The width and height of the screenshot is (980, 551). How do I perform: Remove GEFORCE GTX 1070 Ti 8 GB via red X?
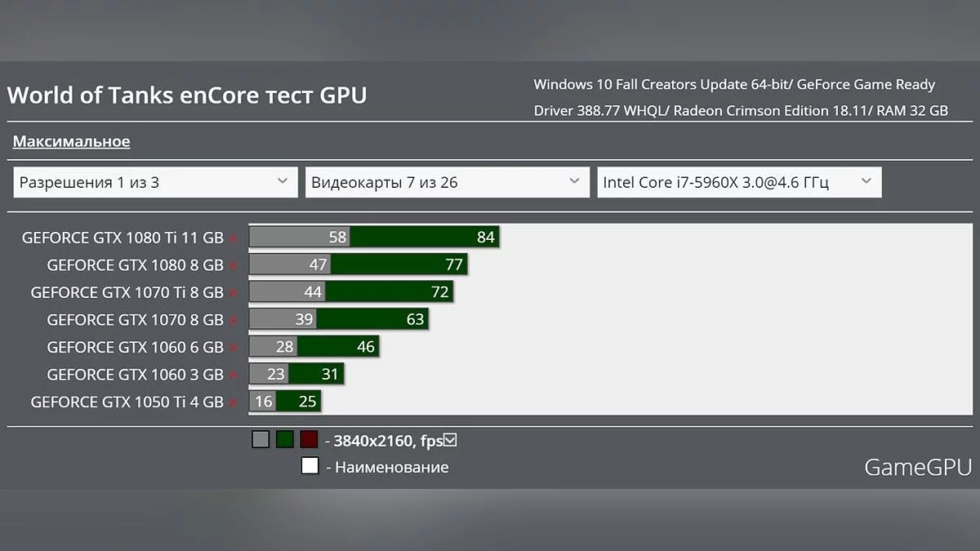[x=233, y=293]
